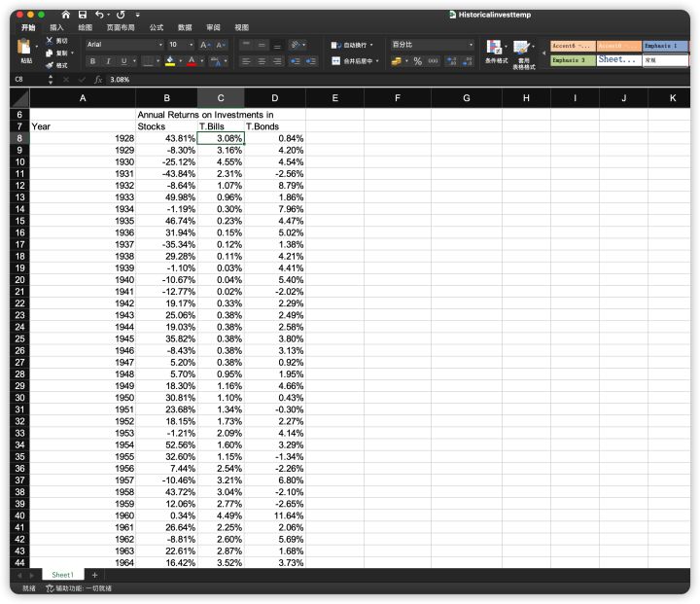700x604 pixels.
Task: Select cell with 43.81% stocks return
Action: point(166,138)
